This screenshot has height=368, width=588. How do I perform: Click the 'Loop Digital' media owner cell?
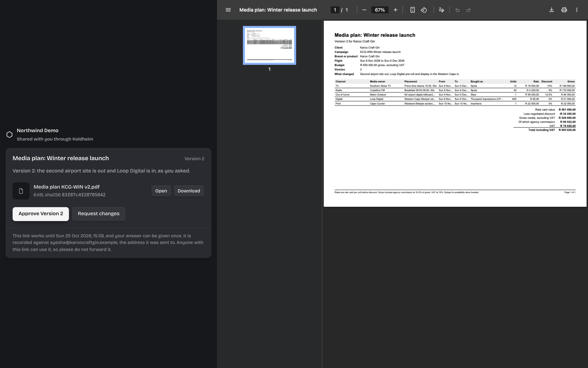pos(376,99)
